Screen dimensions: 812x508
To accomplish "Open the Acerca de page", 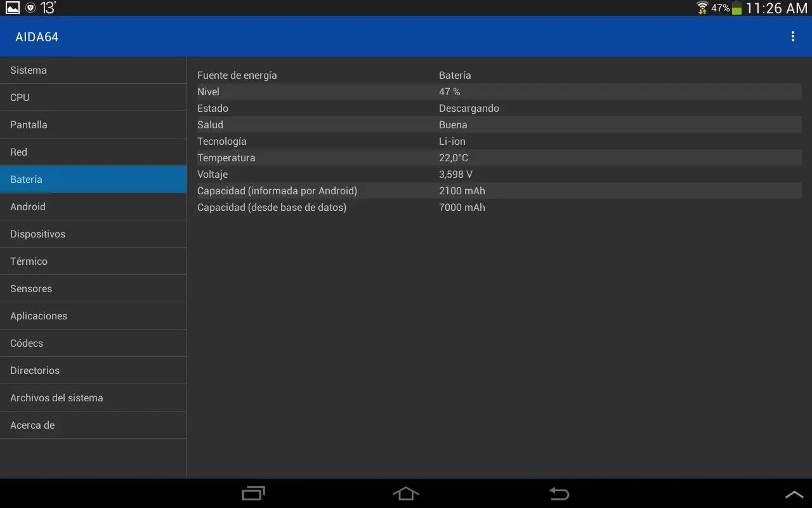I will [x=93, y=425].
